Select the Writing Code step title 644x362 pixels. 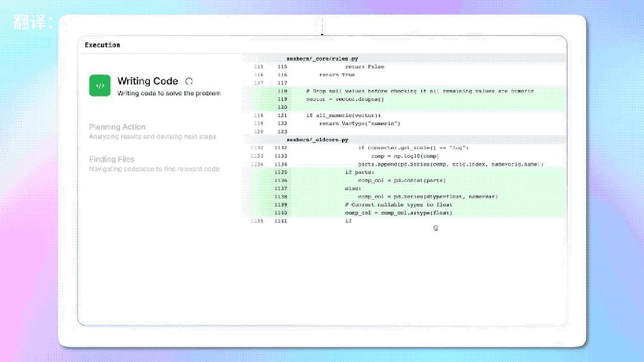(x=148, y=81)
